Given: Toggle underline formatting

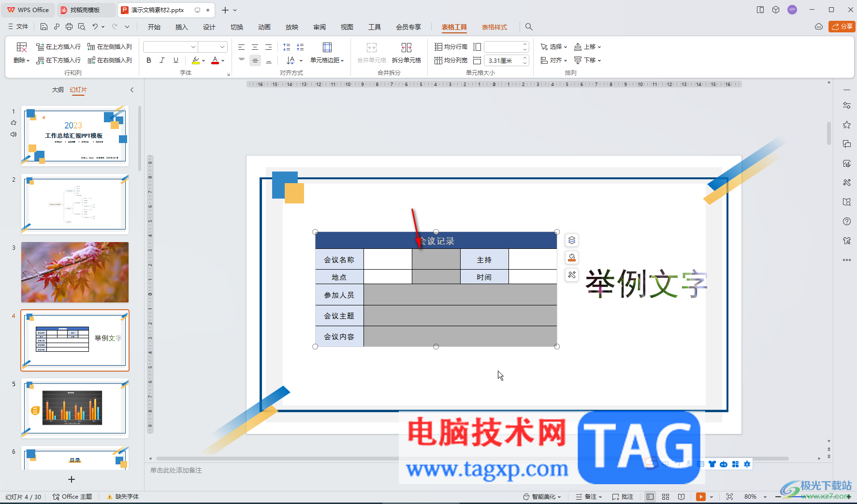Looking at the screenshot, I should click(176, 60).
